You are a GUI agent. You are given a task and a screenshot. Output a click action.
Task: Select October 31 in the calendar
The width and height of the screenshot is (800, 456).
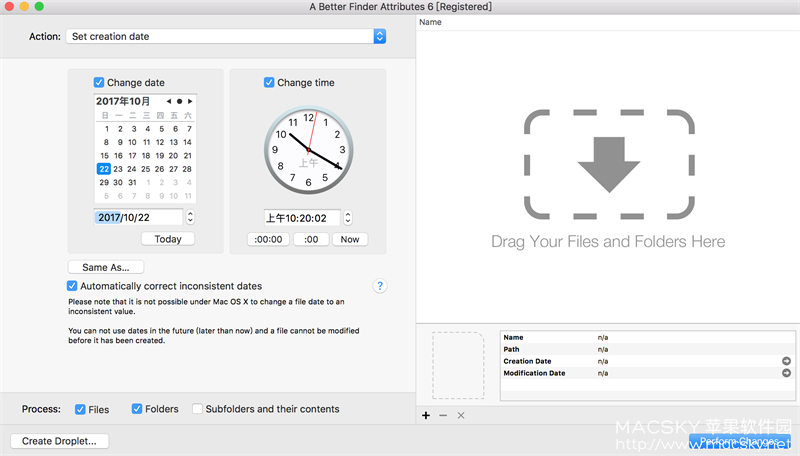pos(132,182)
